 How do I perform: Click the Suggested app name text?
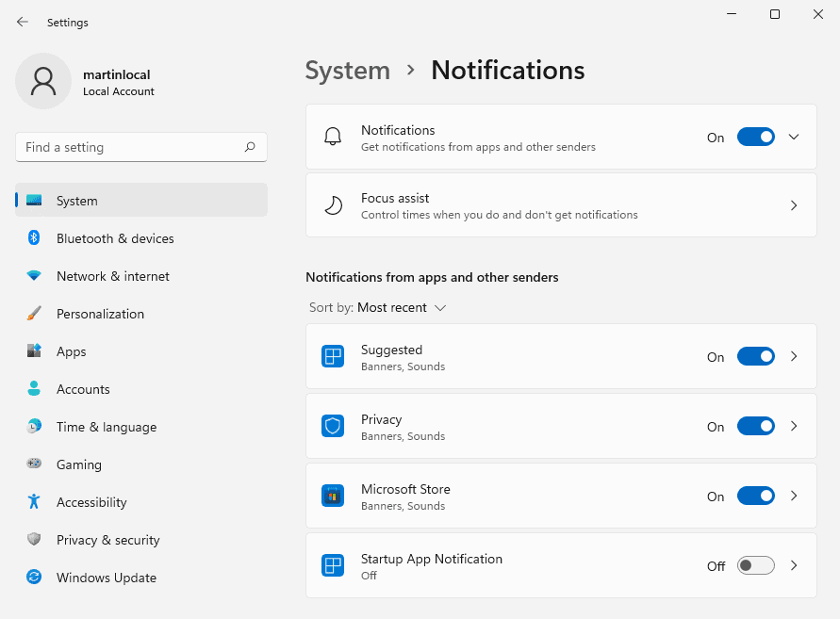click(x=391, y=350)
